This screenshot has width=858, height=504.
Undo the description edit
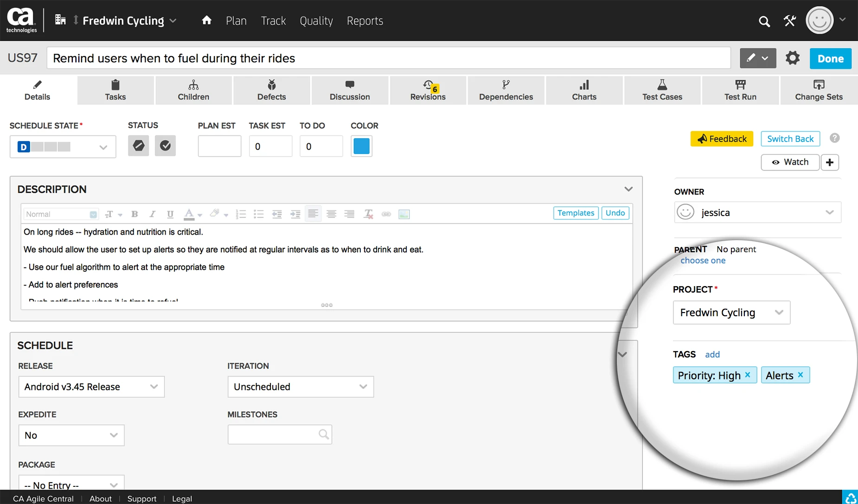click(x=615, y=213)
